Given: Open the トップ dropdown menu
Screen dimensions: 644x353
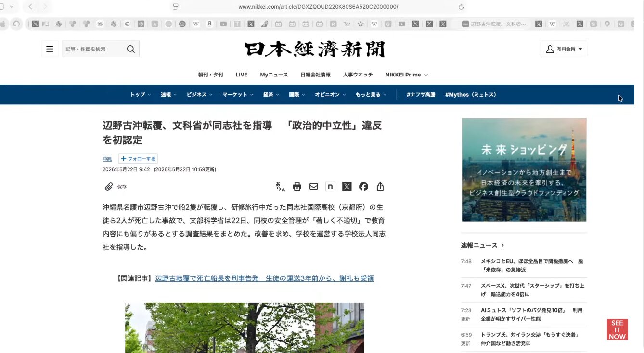Looking at the screenshot, I should pyautogui.click(x=140, y=95).
